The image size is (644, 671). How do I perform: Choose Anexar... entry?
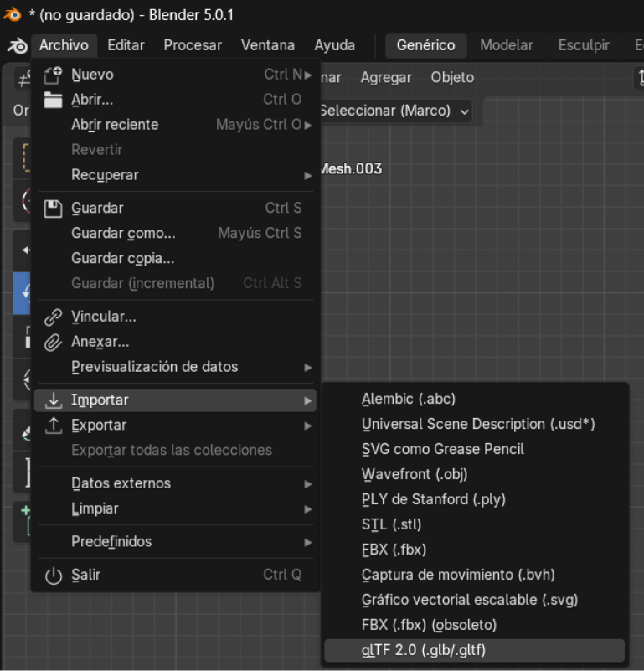click(175, 343)
